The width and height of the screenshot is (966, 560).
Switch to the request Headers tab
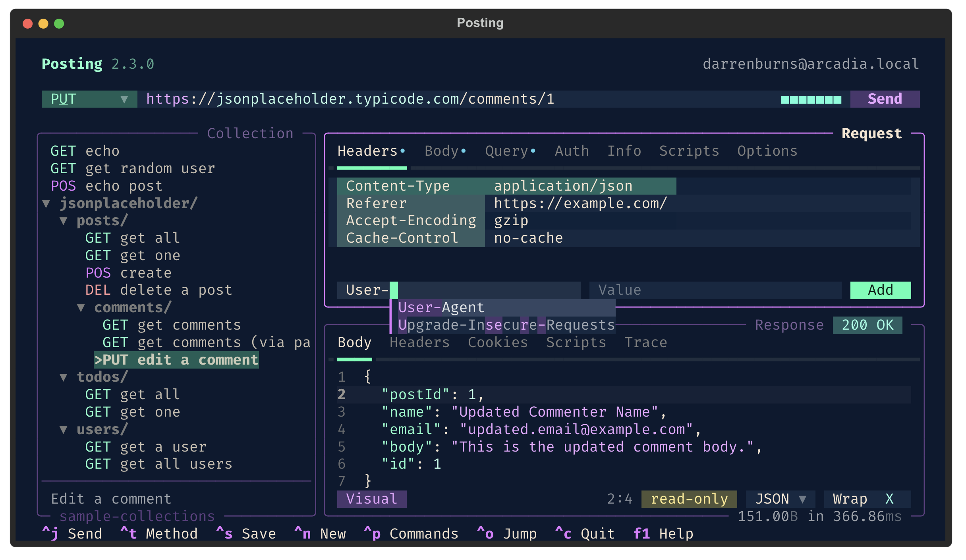point(371,151)
